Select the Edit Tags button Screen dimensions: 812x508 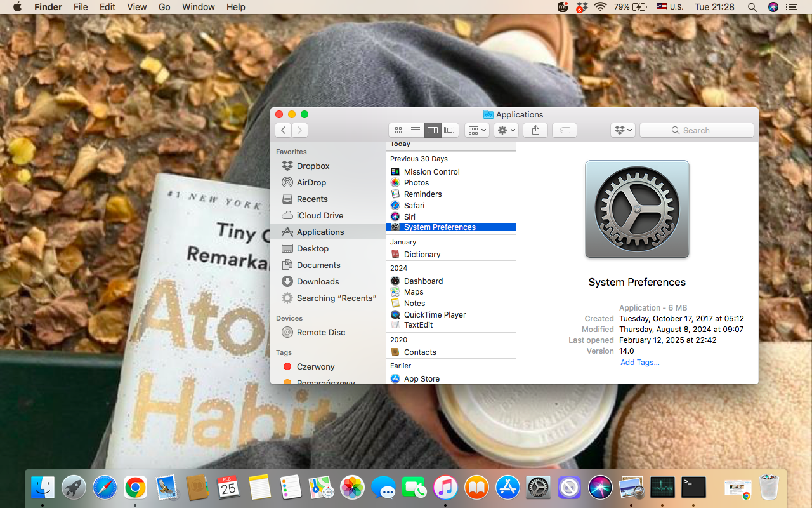(564, 130)
